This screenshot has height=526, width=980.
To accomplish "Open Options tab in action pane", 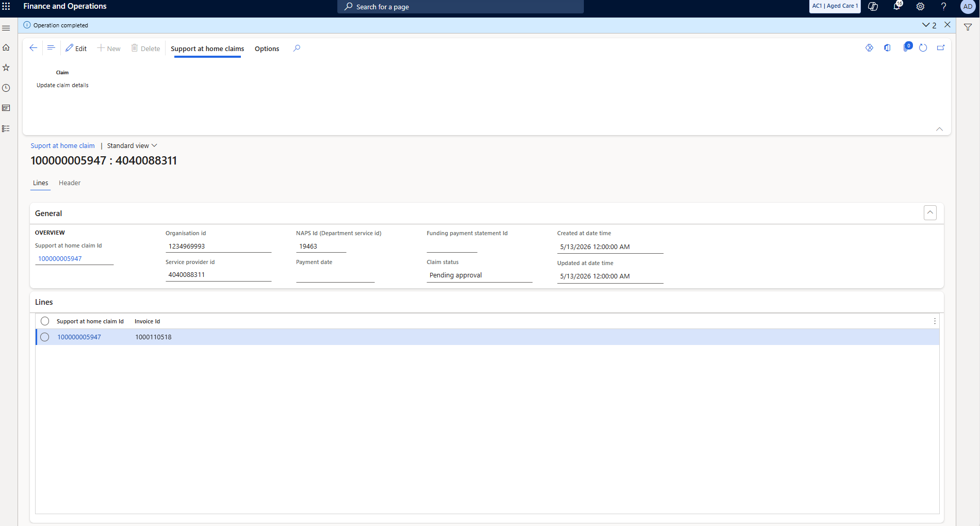I will pyautogui.click(x=267, y=48).
